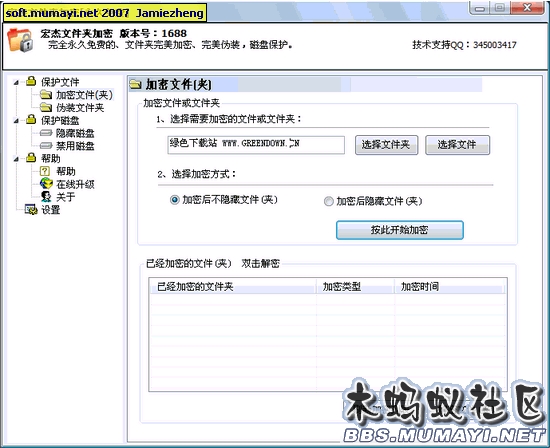This screenshot has width=550, height=448.
Task: Click the 技术支持QQ：345003417 text
Action: click(x=464, y=45)
